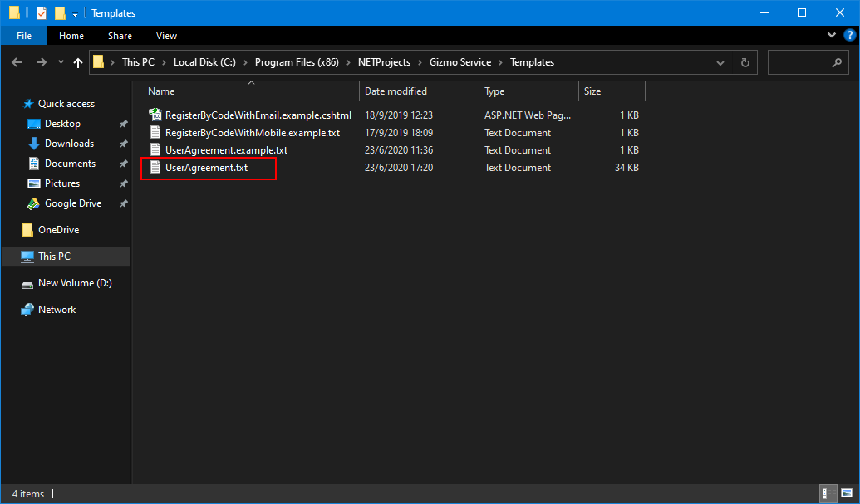
Task: Open New Volume (D:) in sidebar
Action: tap(75, 283)
